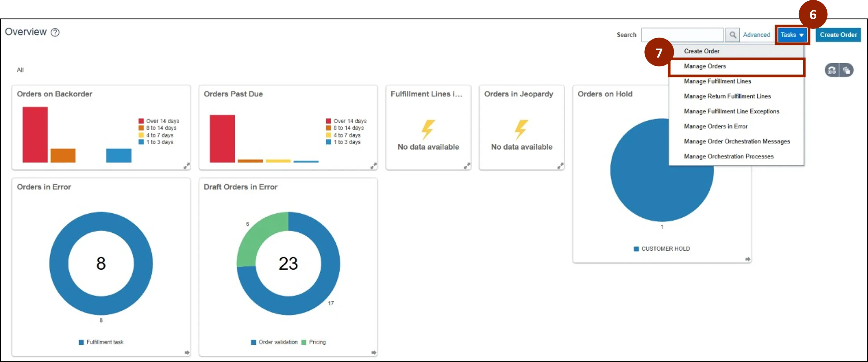868x362 pixels.
Task: Click the stacked pages icon in top-right toggle
Action: click(846, 70)
